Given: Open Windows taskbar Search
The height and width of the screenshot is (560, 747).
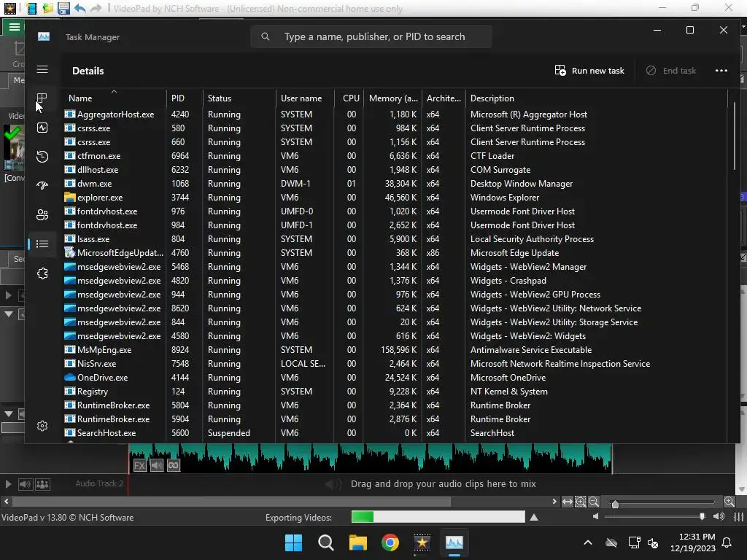Looking at the screenshot, I should 326,542.
